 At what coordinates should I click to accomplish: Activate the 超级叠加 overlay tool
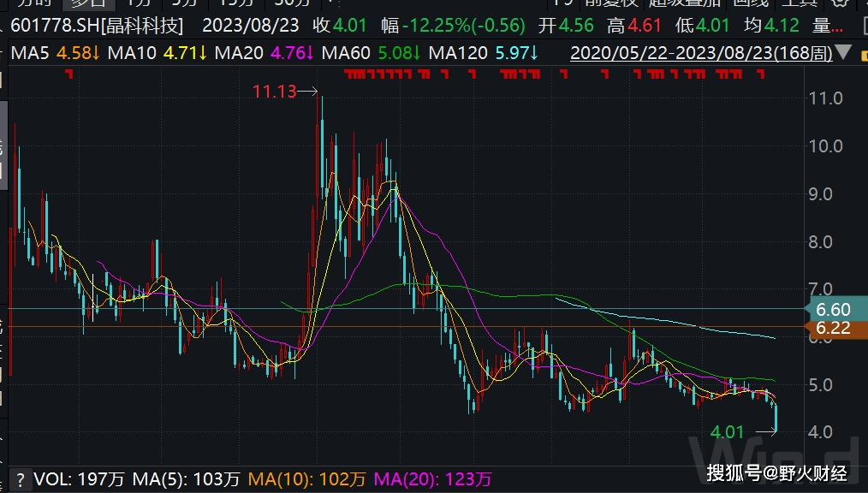(x=687, y=3)
